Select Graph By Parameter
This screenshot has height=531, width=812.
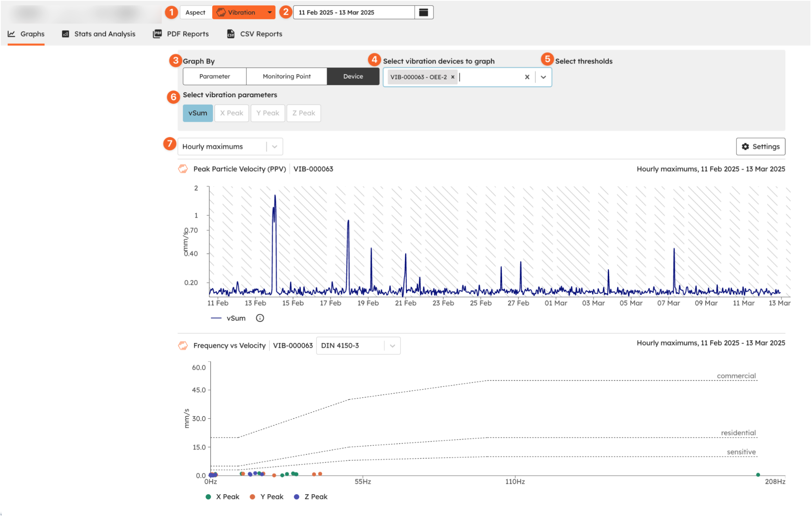click(x=215, y=76)
